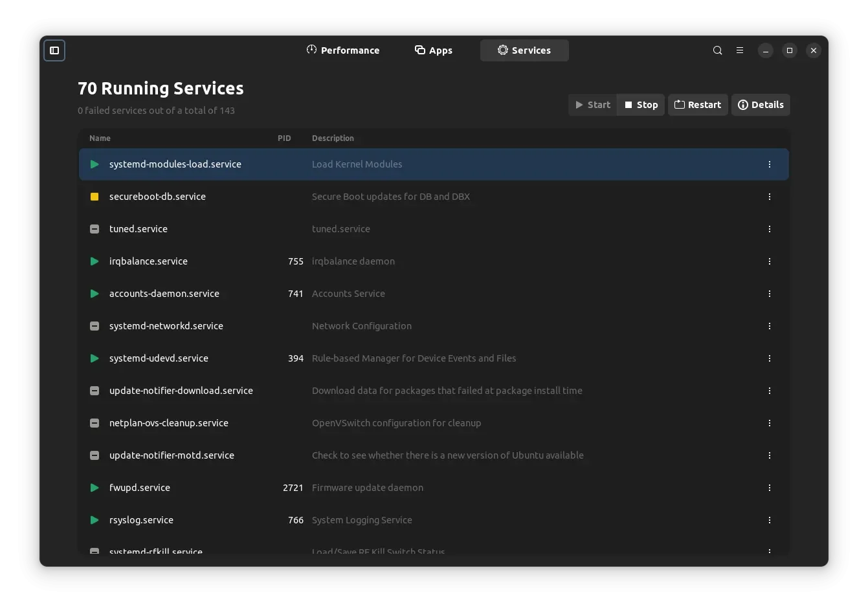Click yellow status icon of secureboot-db.service

click(95, 197)
